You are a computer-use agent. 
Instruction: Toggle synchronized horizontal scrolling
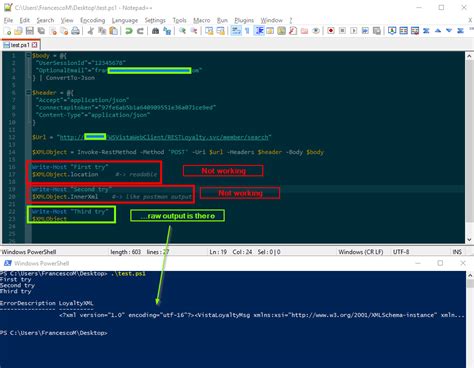point(220,31)
